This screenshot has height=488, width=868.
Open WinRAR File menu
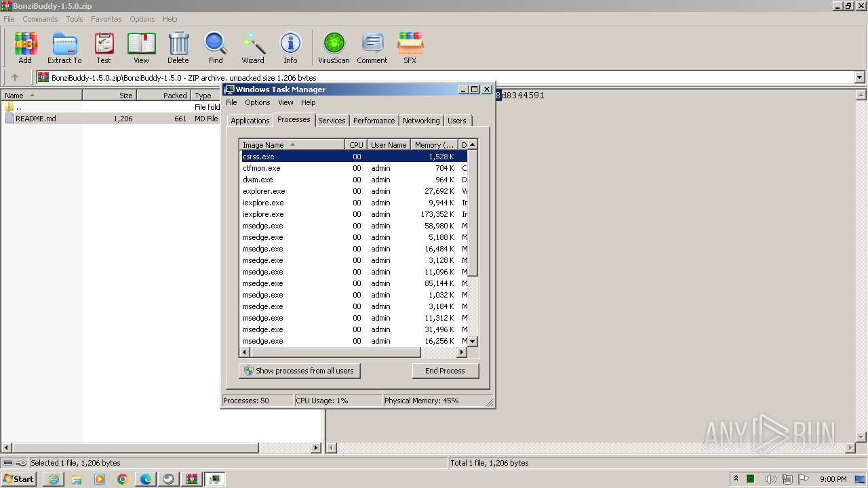(9, 19)
